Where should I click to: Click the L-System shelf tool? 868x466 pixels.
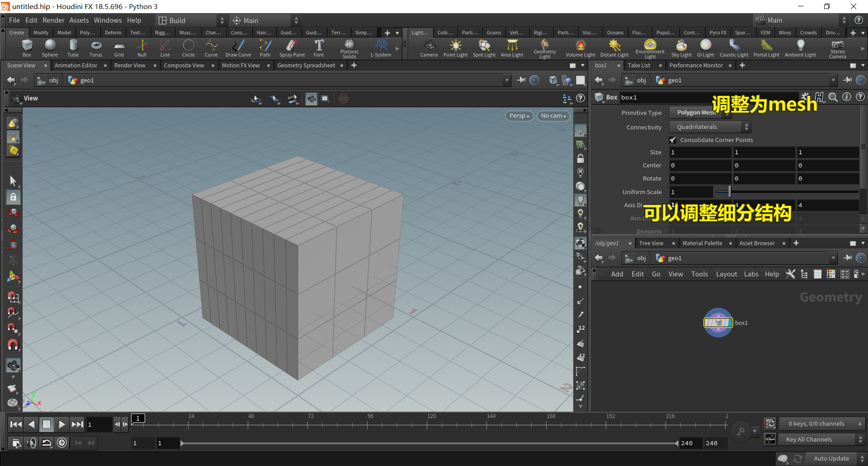[x=381, y=48]
